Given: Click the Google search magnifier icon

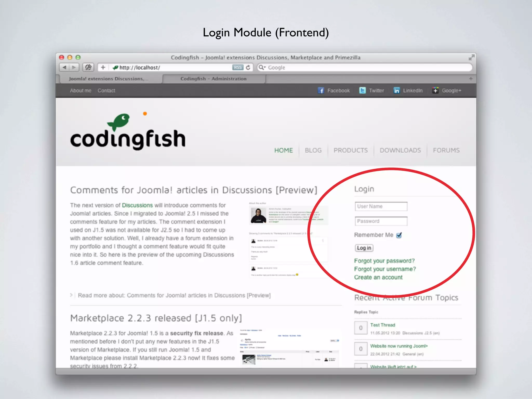Looking at the screenshot, I should 262,68.
